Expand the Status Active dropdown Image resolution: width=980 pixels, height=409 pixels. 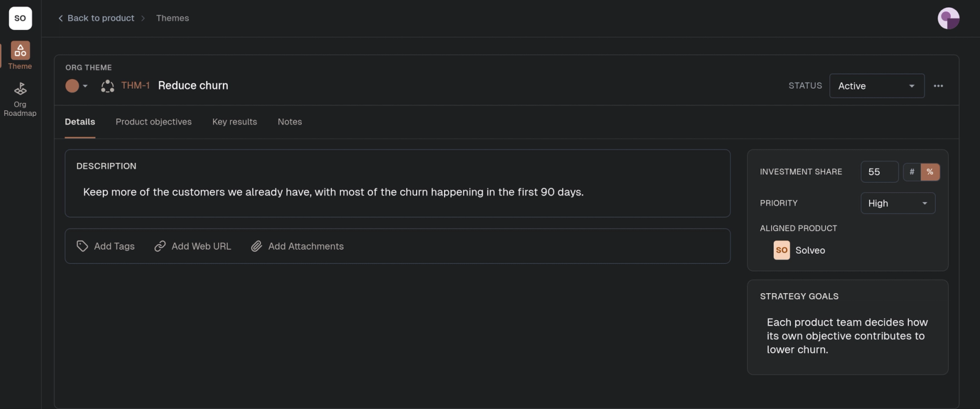click(876, 86)
